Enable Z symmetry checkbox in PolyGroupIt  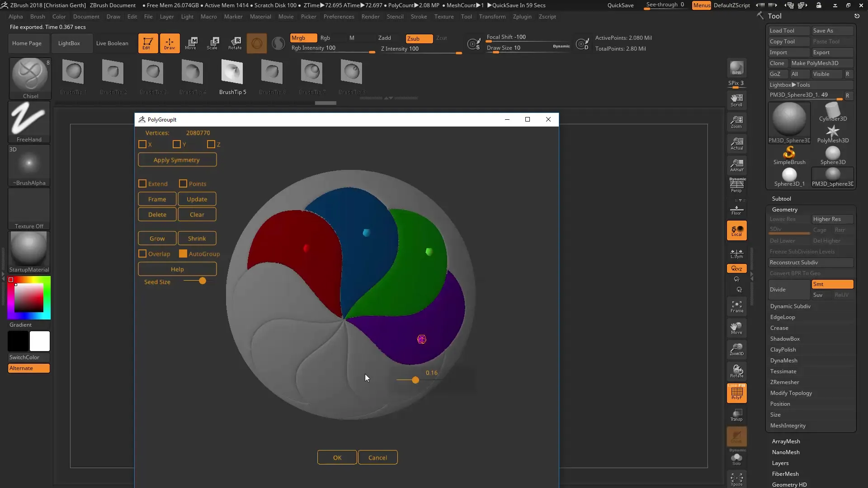click(x=211, y=144)
